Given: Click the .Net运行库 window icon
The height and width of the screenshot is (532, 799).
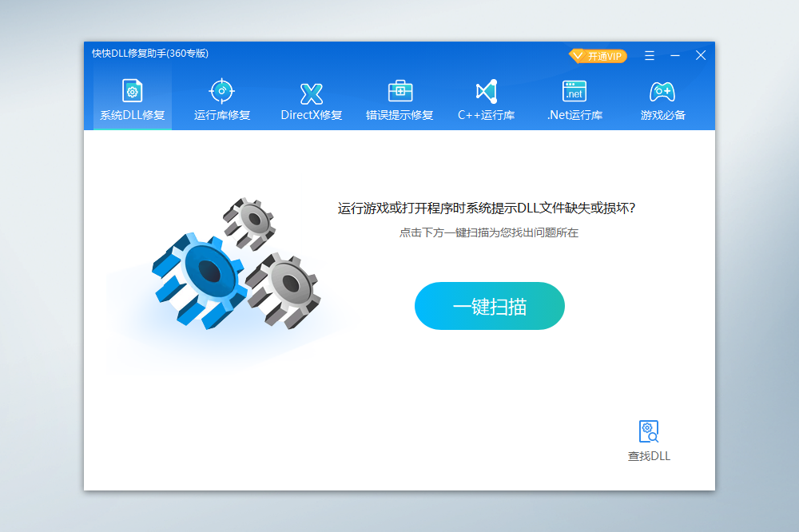Looking at the screenshot, I should point(574,91).
